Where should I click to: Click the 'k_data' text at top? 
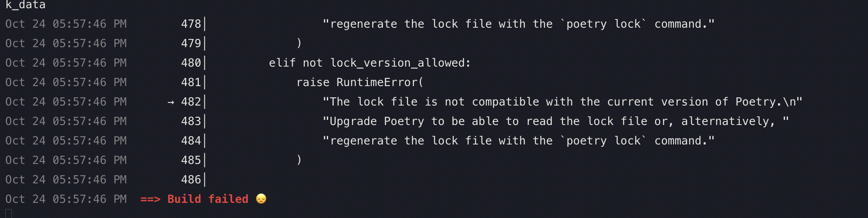coord(26,5)
